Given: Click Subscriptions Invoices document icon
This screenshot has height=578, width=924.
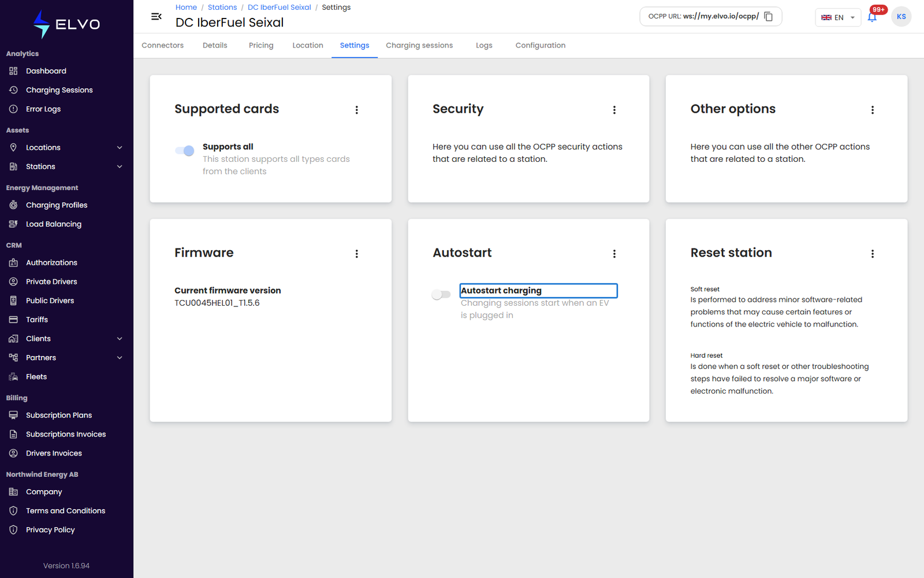Looking at the screenshot, I should pyautogui.click(x=13, y=434).
